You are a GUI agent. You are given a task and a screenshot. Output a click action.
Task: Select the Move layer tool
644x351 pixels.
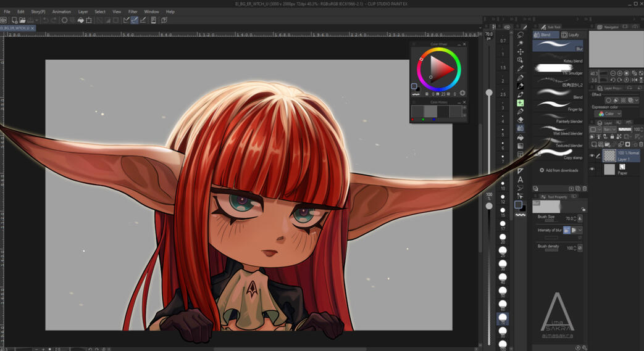pyautogui.click(x=521, y=52)
